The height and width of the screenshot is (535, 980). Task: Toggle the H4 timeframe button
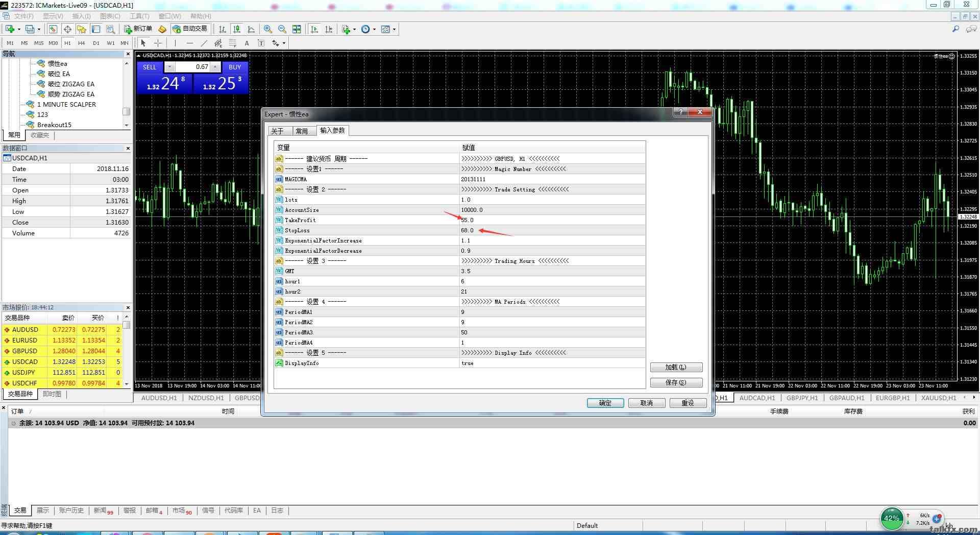pyautogui.click(x=82, y=43)
